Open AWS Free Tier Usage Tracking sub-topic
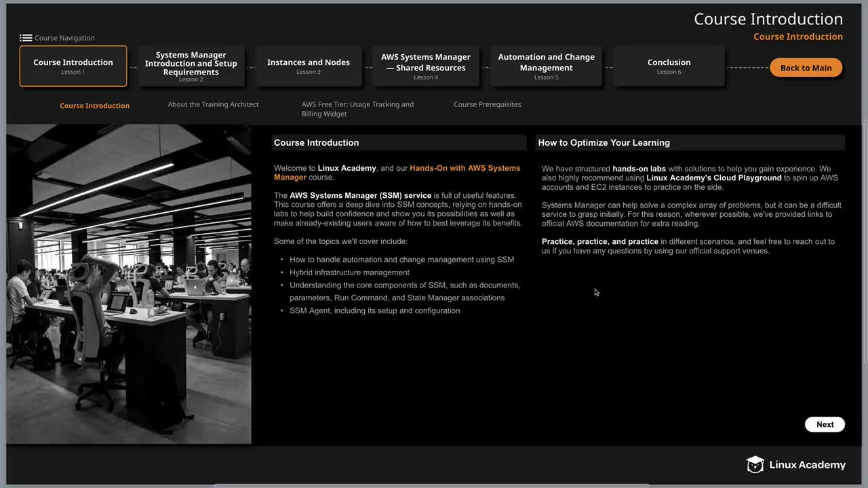Screen dimensions: 868x488 pyautogui.click(x=357, y=109)
